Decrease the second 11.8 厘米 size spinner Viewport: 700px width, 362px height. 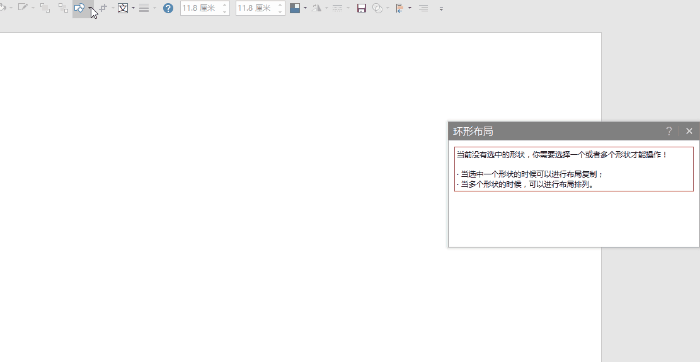(280, 11)
